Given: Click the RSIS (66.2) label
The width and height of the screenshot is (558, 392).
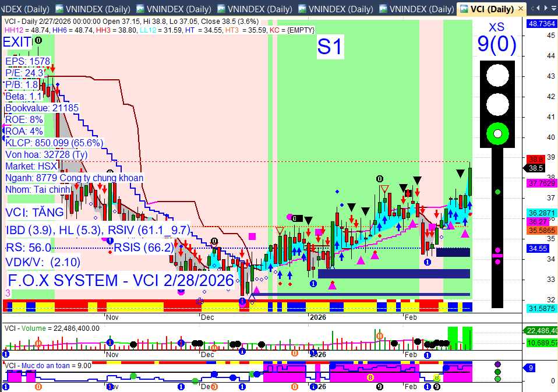Looking at the screenshot, I should pos(144,247).
